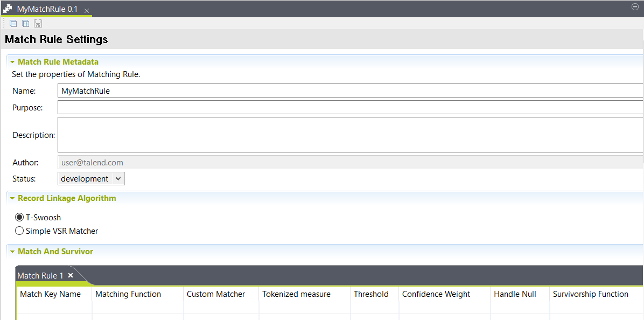644x320 pixels.
Task: Click the Author: field label
Action: (x=25, y=163)
